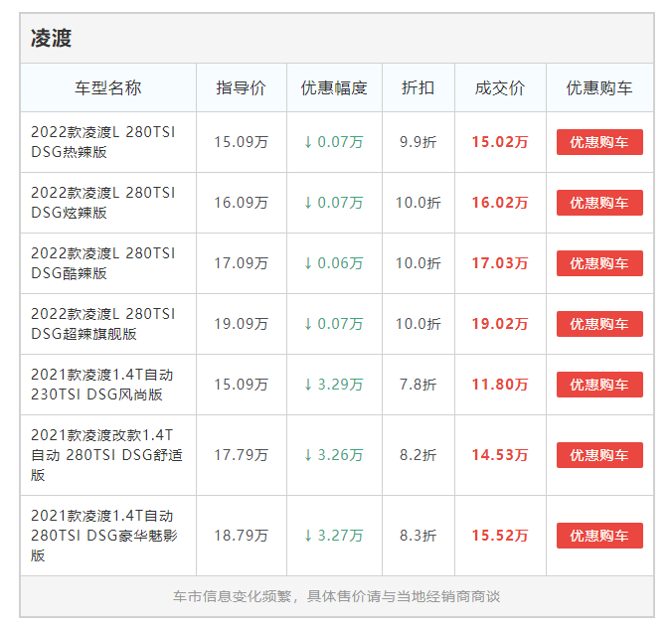Screen dimensions: 672x630
Task: Click deal price 17.03万
Action: (x=500, y=263)
